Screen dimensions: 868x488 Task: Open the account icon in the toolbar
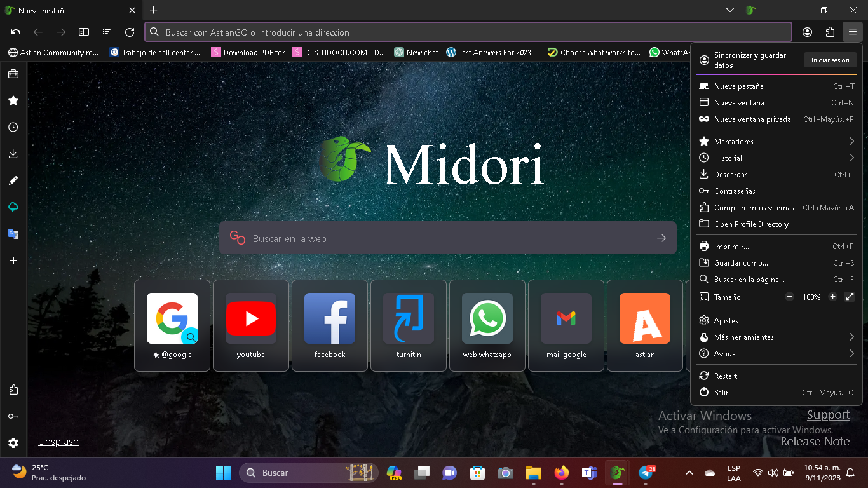click(807, 32)
